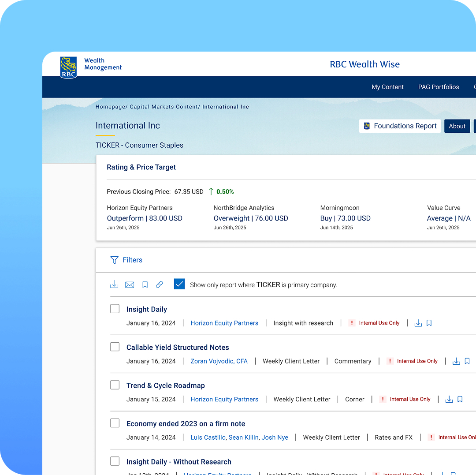This screenshot has width=476, height=475.
Task: Click the bulk bookmark icon in toolbar
Action: pos(145,284)
